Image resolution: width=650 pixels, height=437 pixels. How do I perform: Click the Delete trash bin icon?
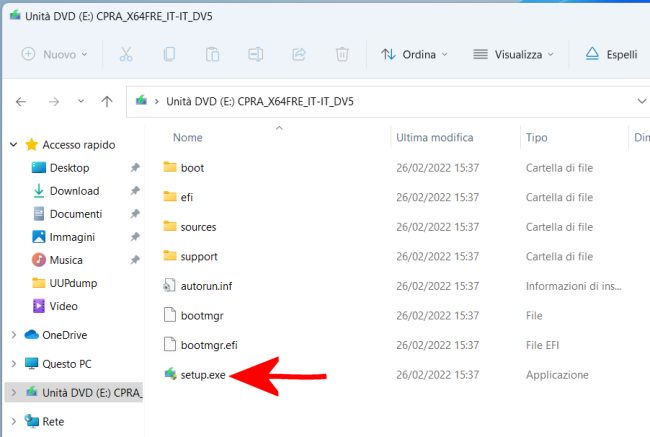click(342, 54)
